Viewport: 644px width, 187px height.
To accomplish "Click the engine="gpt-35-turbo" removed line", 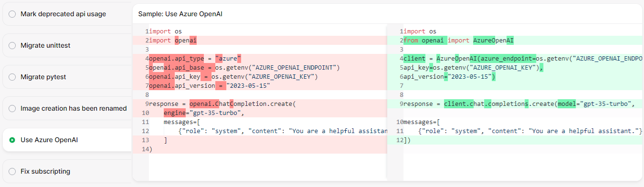I will 260,113.
